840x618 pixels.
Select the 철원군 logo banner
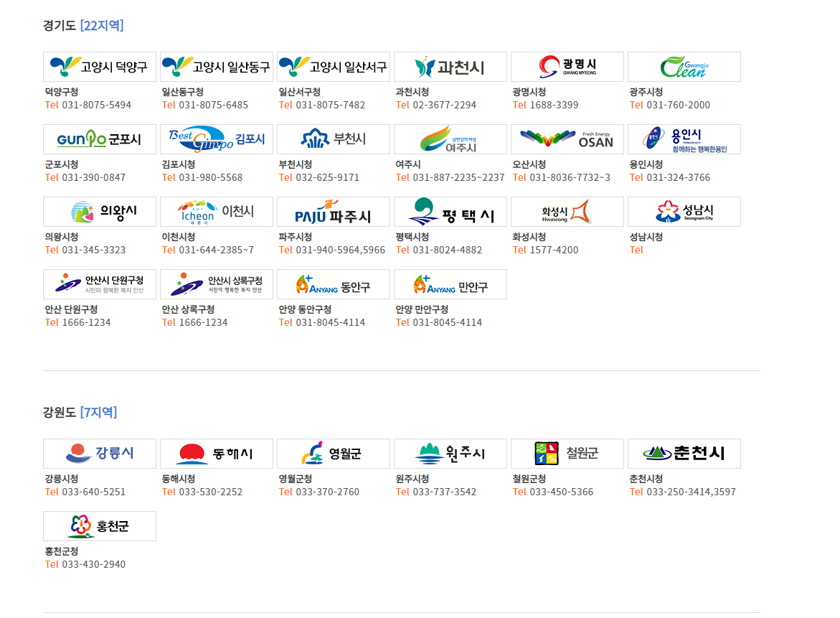(567, 454)
